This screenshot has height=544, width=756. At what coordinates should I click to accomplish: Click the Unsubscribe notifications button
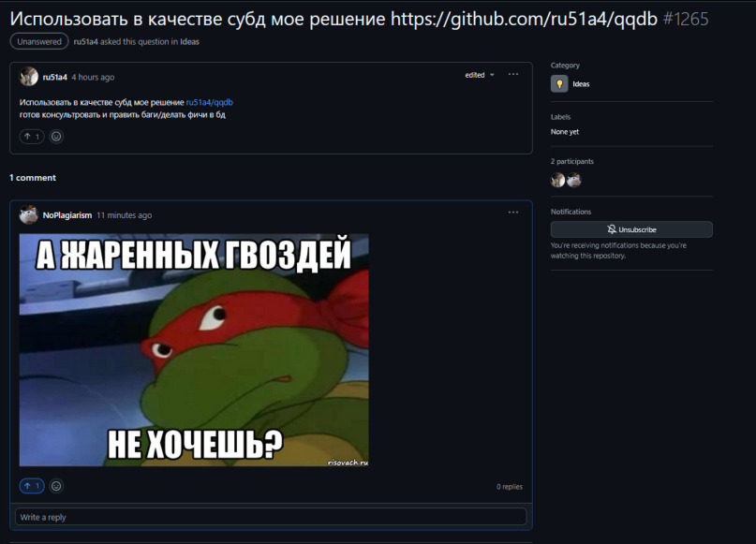[631, 229]
